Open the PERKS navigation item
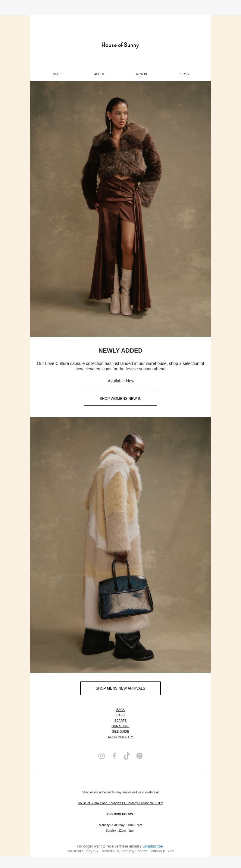Screen dimensions: 241x868 pyautogui.click(x=184, y=74)
